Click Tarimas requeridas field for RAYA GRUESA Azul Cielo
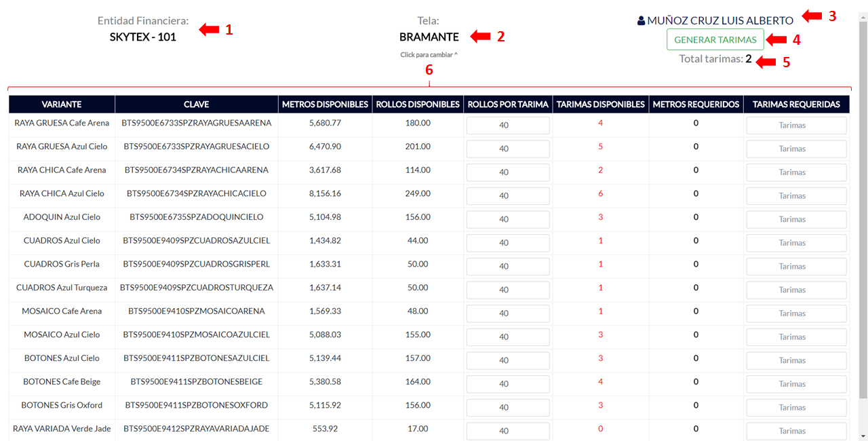 point(796,149)
